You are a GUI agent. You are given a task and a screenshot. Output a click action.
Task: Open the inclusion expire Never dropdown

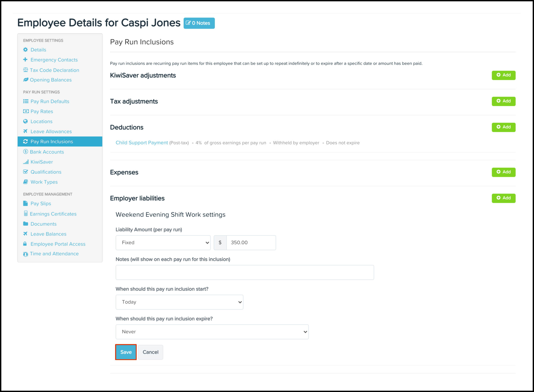click(212, 331)
